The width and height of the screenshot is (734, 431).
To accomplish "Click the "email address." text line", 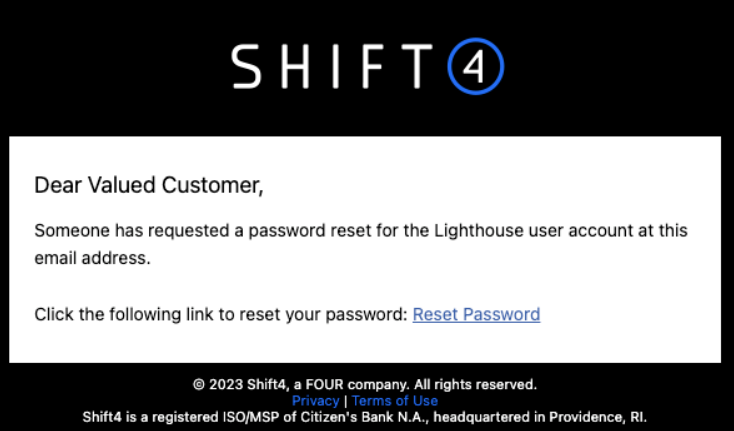I will click(x=91, y=258).
